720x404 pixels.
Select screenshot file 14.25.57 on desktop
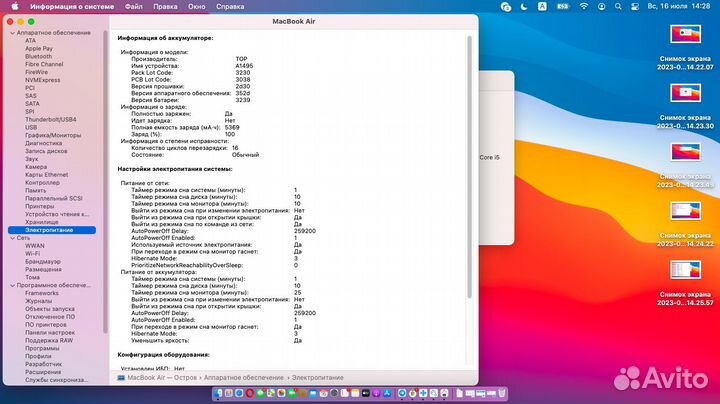[x=685, y=283]
